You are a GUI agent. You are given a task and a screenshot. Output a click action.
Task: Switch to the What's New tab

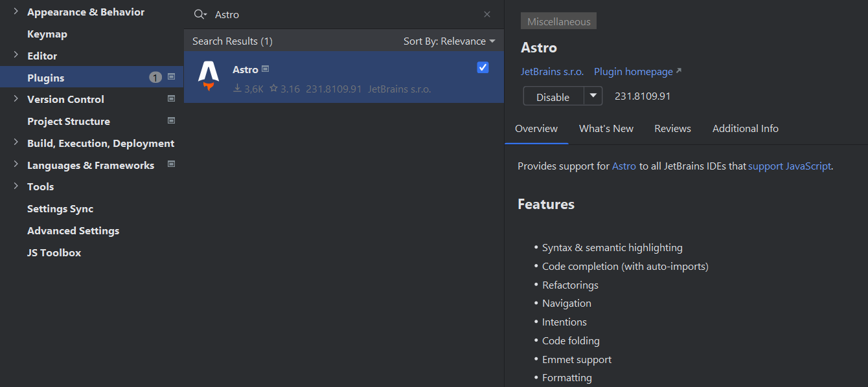pos(606,128)
